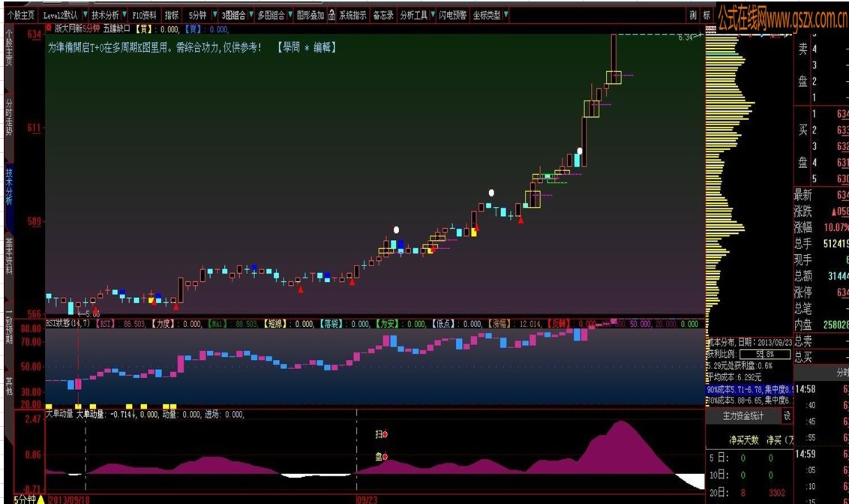
Task: Click the 大单动量 indicator title
Action: [59, 414]
